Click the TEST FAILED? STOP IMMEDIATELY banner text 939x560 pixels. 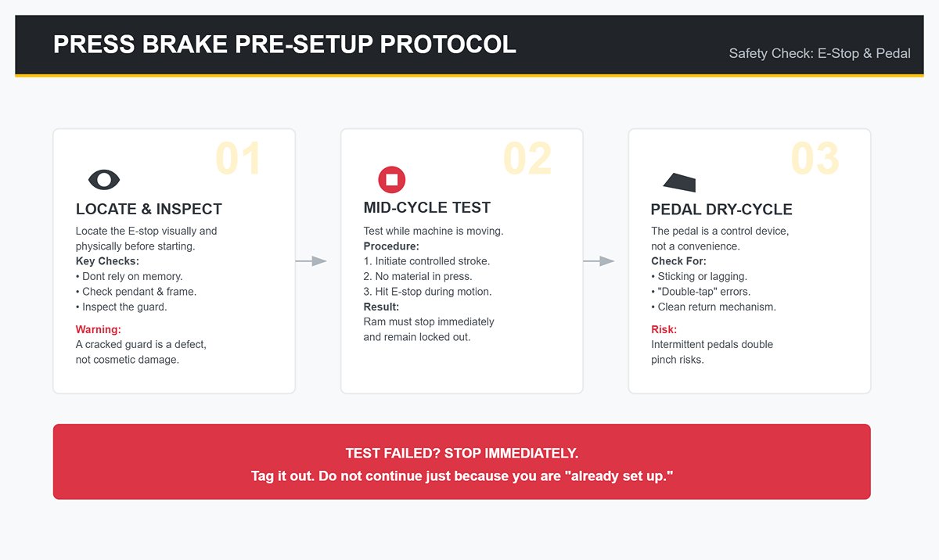click(x=462, y=454)
